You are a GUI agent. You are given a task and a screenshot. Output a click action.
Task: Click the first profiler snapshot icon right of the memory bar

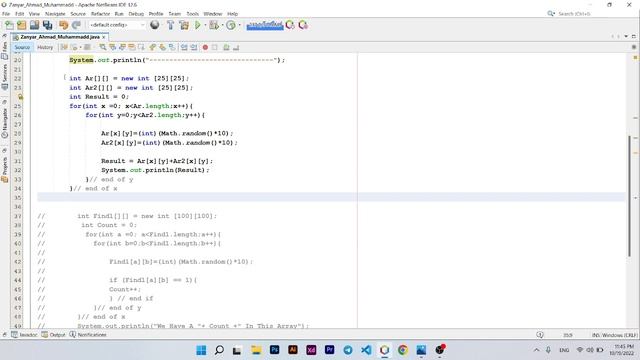290,25
